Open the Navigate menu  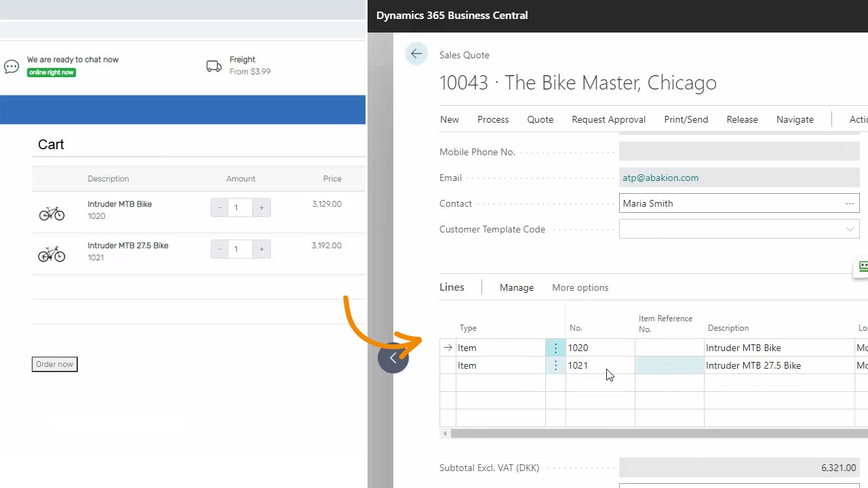pyautogui.click(x=795, y=119)
